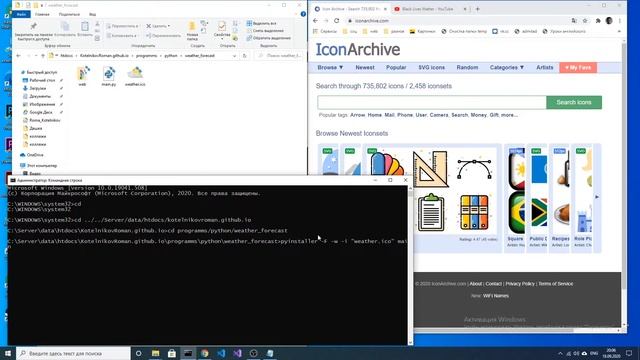Viewport: 640px width, 360px height.
Task: Open the Random link on IconArchive
Action: click(467, 67)
